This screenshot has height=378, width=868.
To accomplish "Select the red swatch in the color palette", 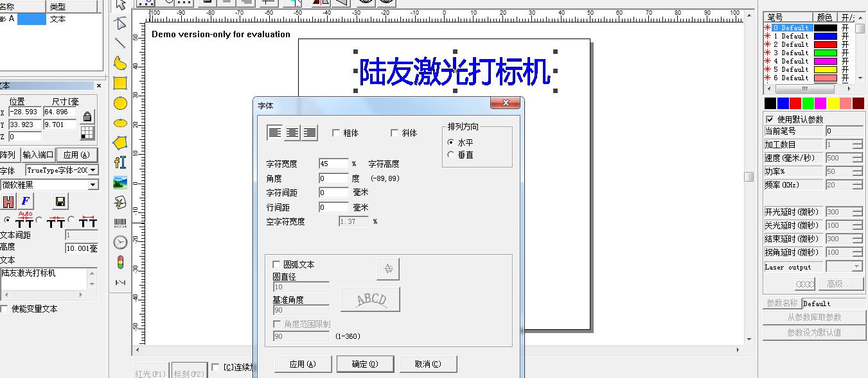I will click(x=795, y=102).
